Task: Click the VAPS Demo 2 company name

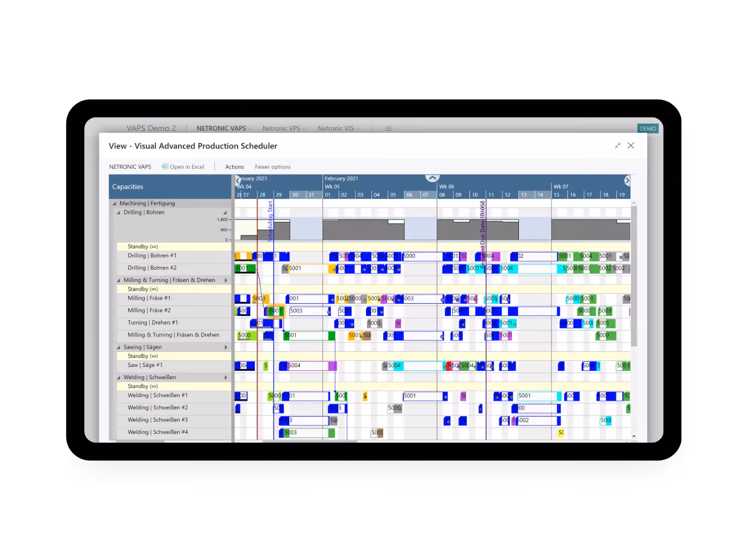Action: (151, 129)
